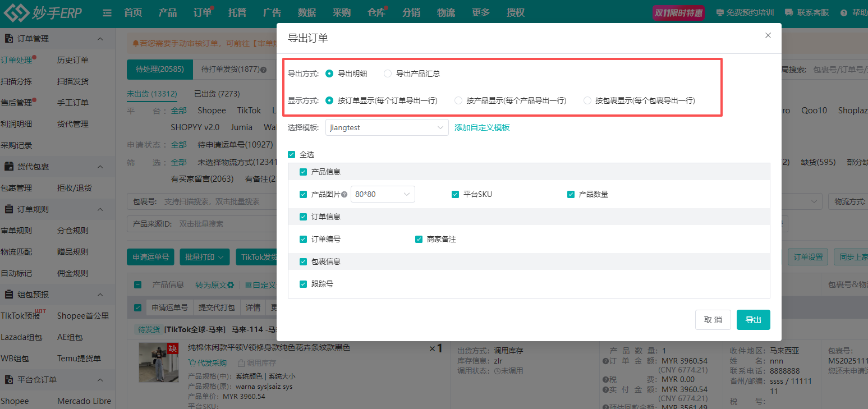Open the jiangtest 选择模板 dropdown

[386, 127]
